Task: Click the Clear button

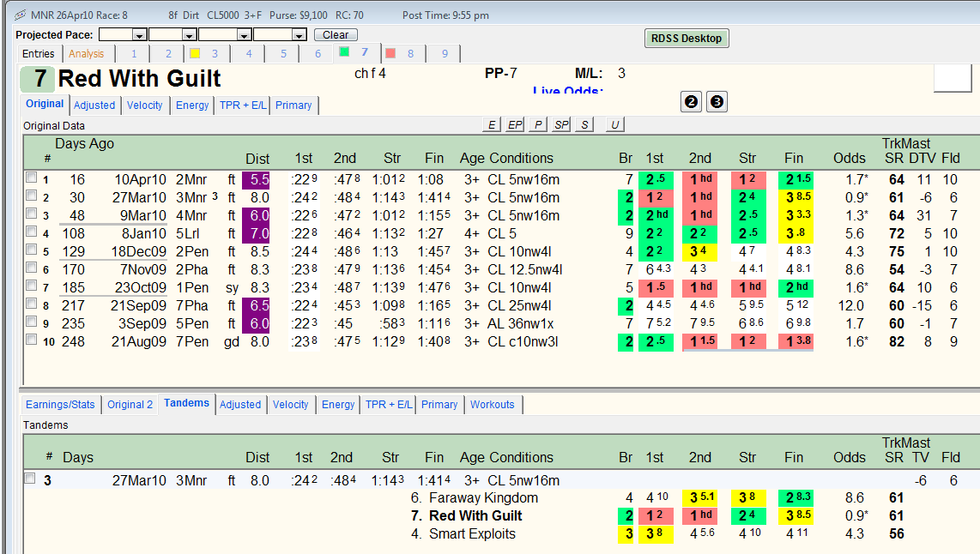Action: pos(336,35)
